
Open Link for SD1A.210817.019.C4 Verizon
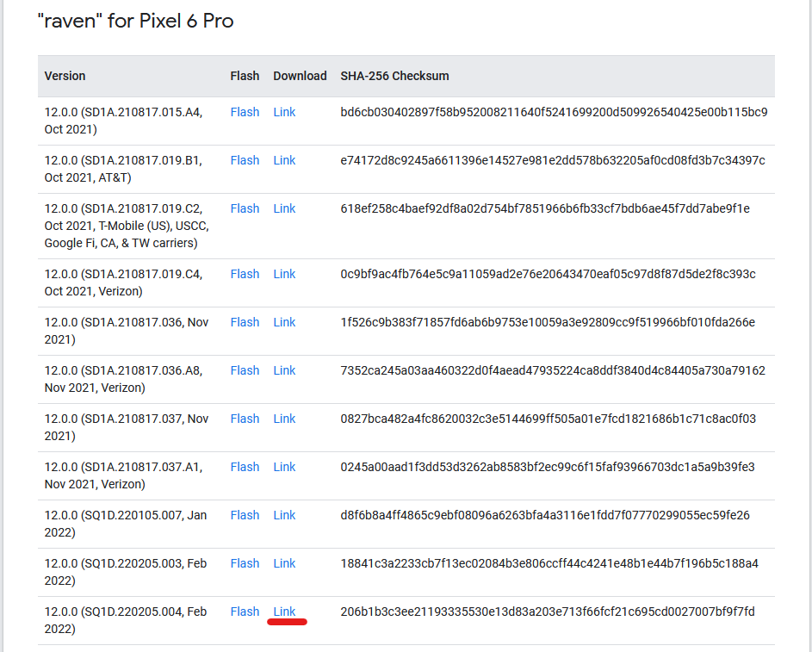point(284,273)
